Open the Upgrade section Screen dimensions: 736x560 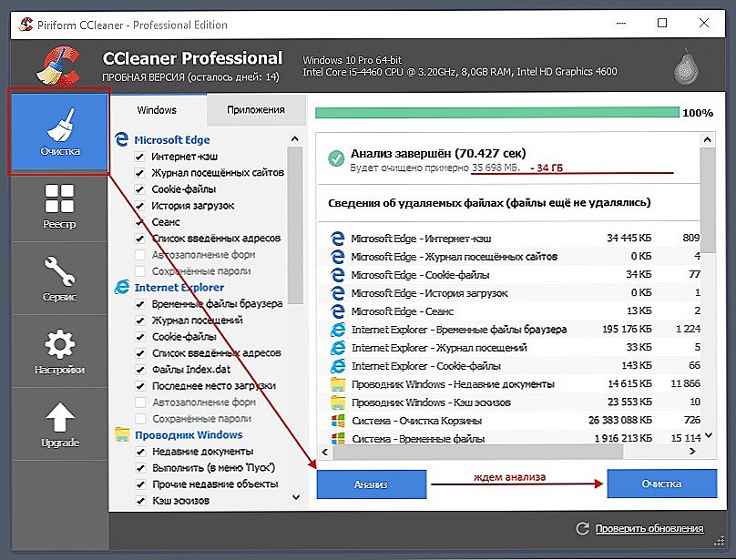(59, 424)
